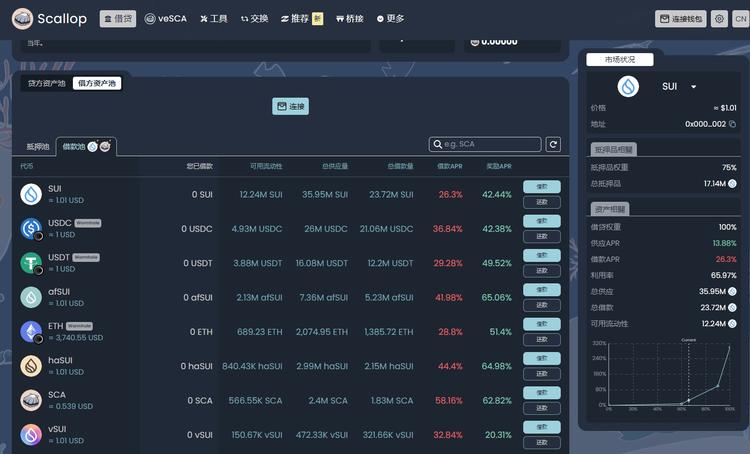Open the 工具 menu in navbar
The image size is (750, 454).
(x=213, y=19)
